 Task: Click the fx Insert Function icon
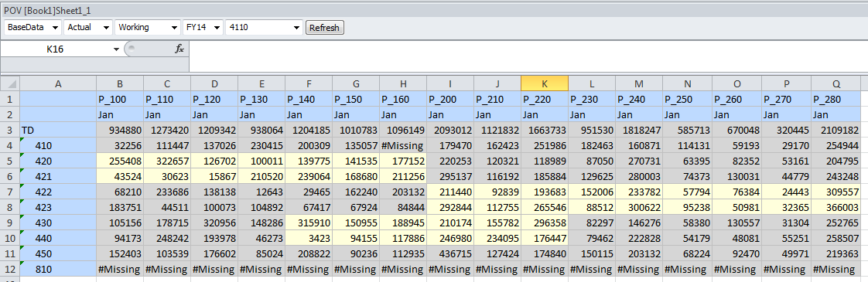(x=179, y=49)
